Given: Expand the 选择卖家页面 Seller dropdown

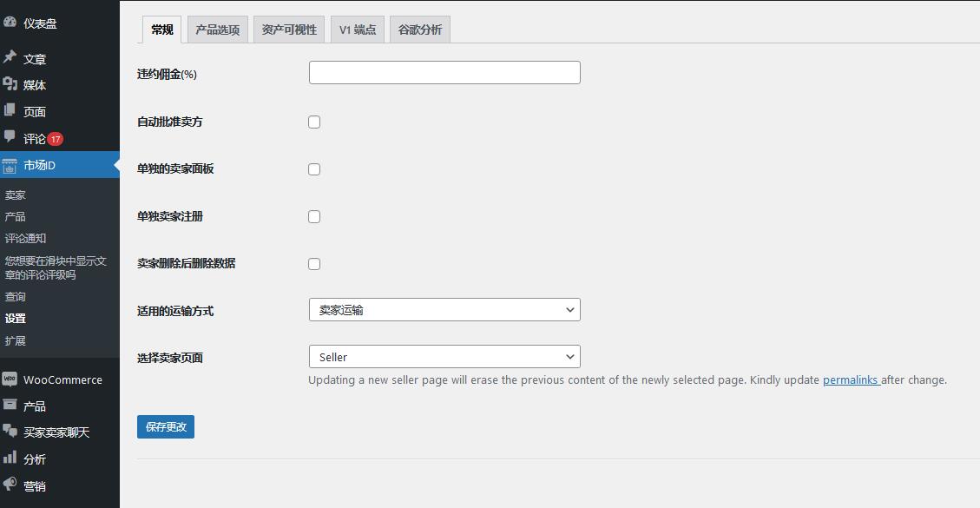Looking at the screenshot, I should (x=444, y=357).
